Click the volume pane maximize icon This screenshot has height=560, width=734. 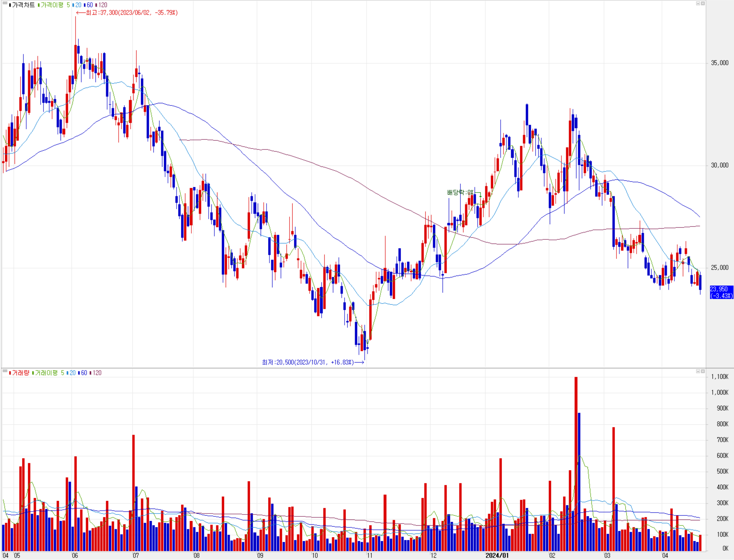coord(698,371)
